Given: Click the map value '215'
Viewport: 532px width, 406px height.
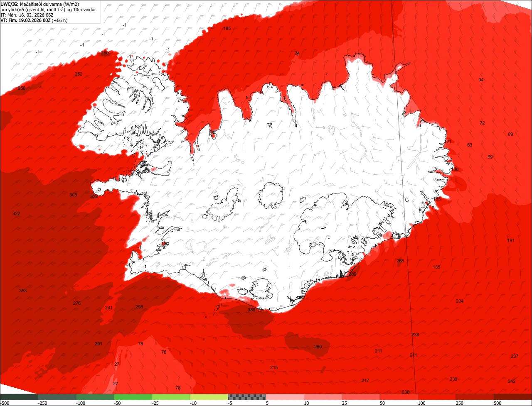Looking at the screenshot, I should point(274,367).
